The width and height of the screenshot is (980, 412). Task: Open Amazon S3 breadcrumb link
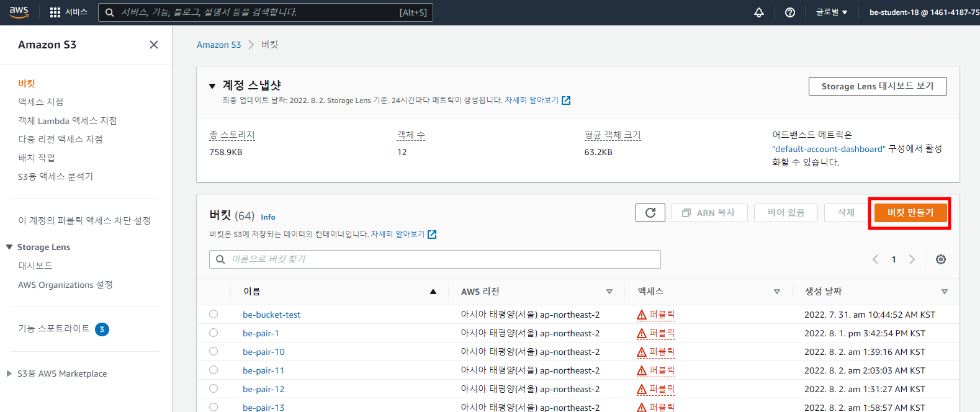(218, 45)
